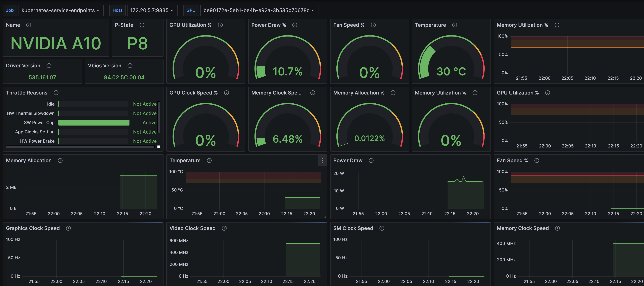Click the 'NVIDIA A10' name value

56,44
